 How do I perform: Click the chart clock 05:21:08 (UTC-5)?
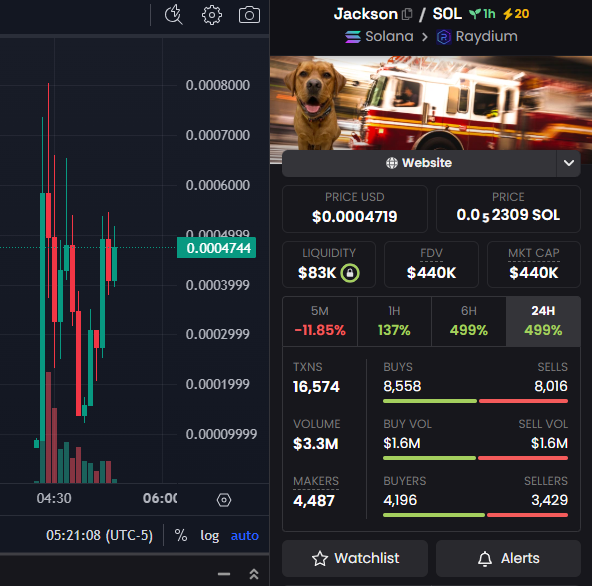pyautogui.click(x=99, y=535)
